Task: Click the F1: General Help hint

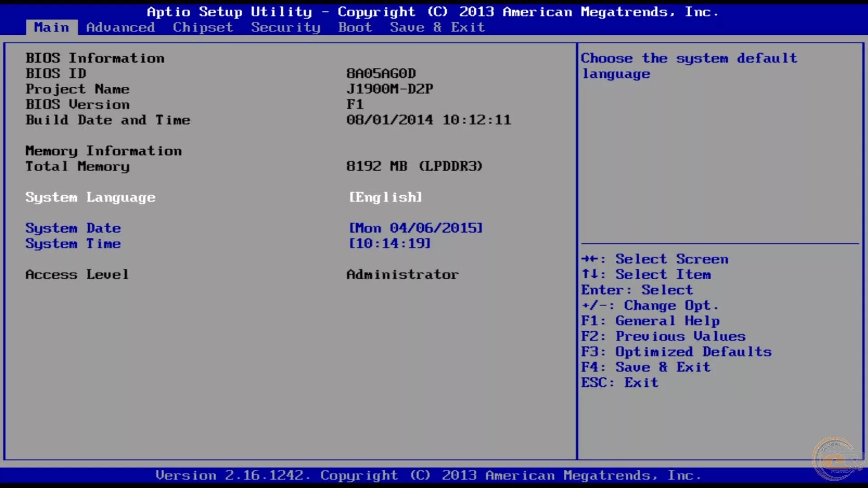Action: 650,321
